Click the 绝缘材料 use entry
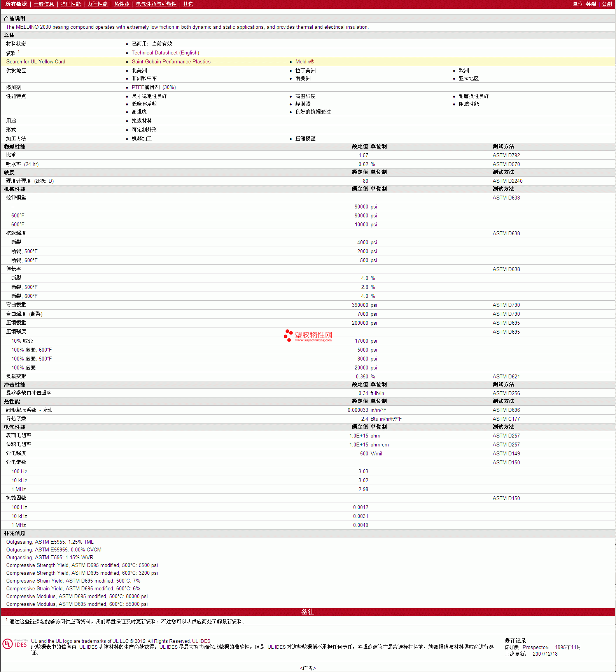The height and width of the screenshot is (672, 616). pos(142,121)
